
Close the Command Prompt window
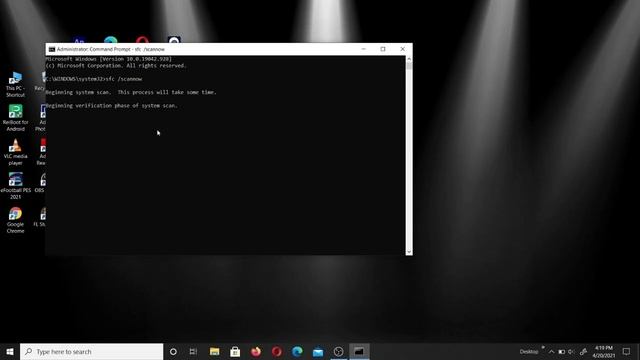click(x=402, y=49)
